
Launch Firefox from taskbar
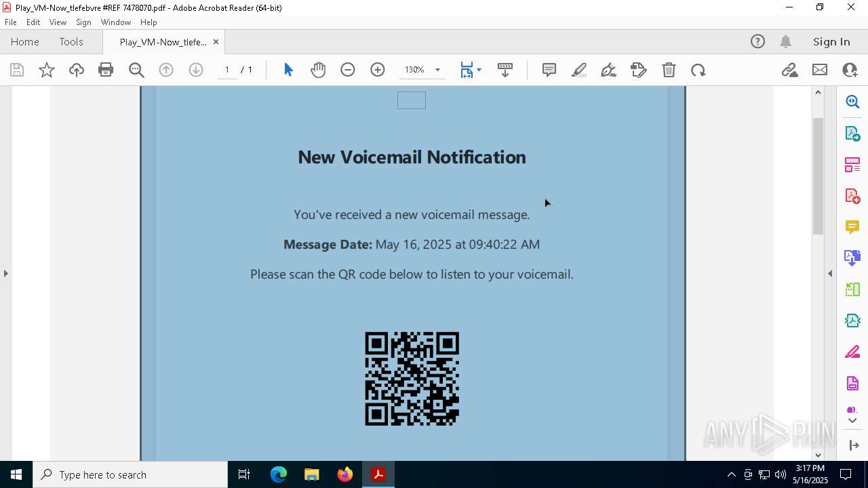(345, 474)
